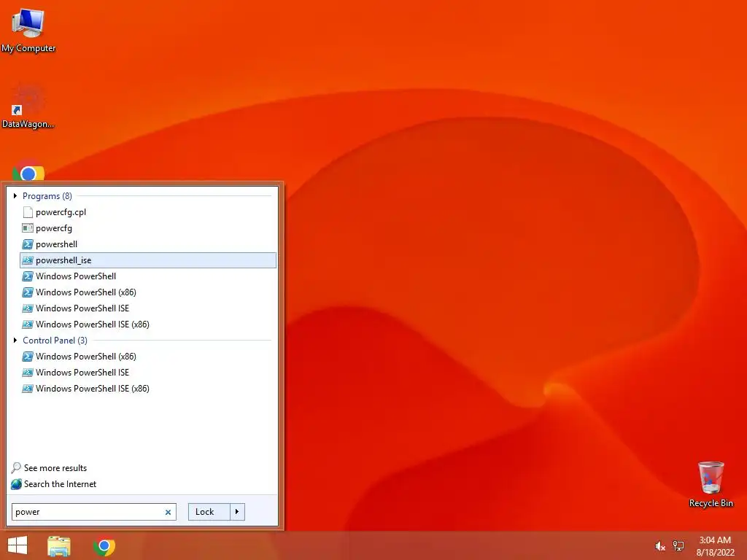Click the Programs (8) header
Image resolution: width=747 pixels, height=560 pixels.
47,195
